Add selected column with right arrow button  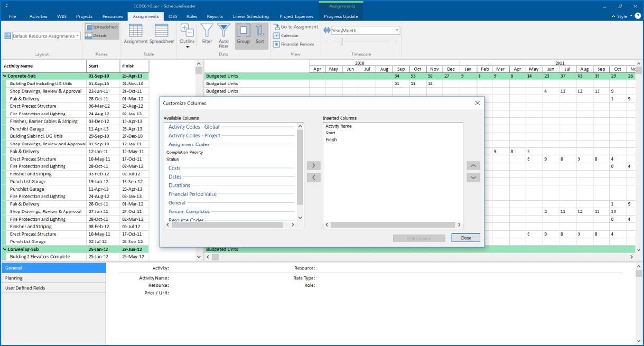314,166
